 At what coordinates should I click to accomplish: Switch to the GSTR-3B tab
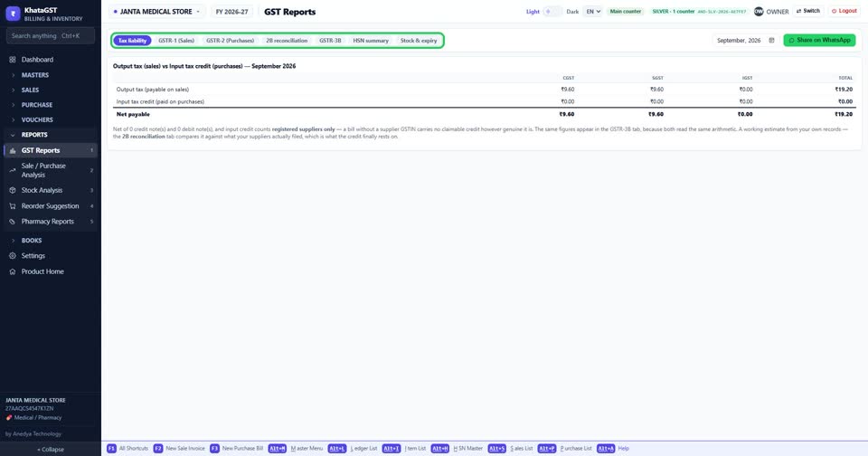click(330, 41)
